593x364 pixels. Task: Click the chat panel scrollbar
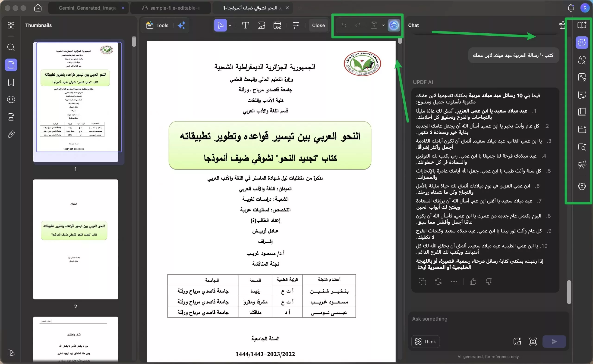[x=569, y=292]
